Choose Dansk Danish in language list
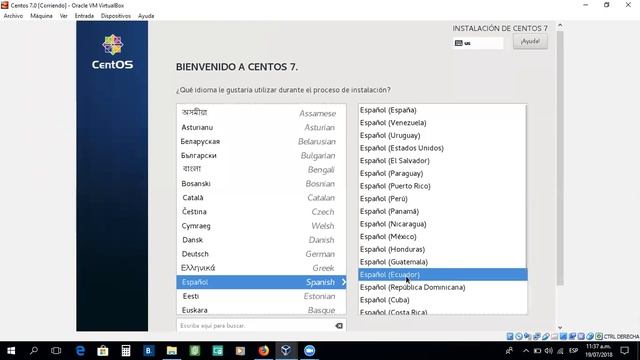The height and width of the screenshot is (360, 640). point(261,240)
